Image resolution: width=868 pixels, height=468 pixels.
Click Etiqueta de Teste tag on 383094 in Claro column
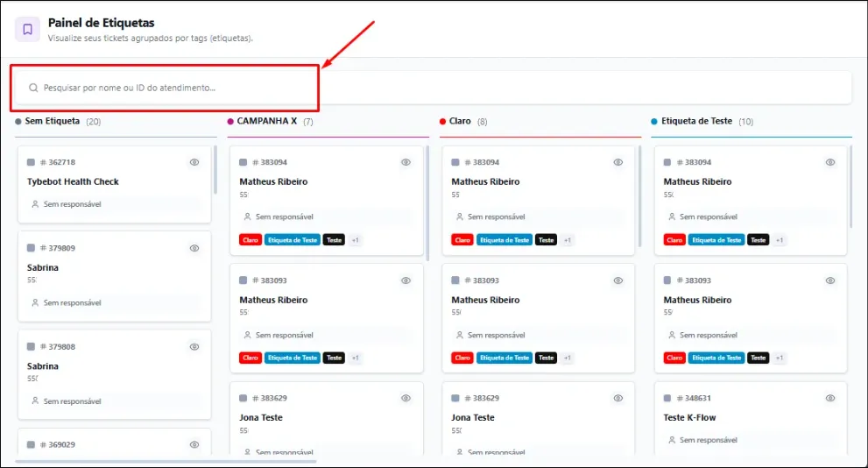505,240
